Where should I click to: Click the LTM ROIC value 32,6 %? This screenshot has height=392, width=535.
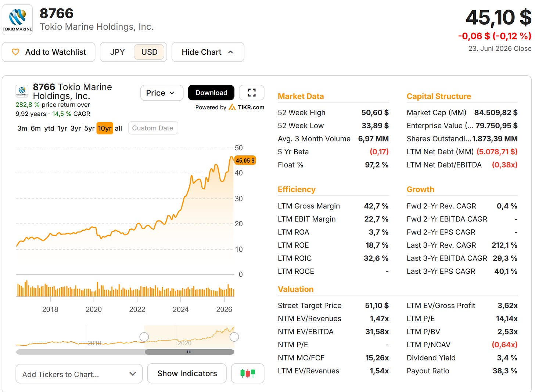pyautogui.click(x=376, y=258)
